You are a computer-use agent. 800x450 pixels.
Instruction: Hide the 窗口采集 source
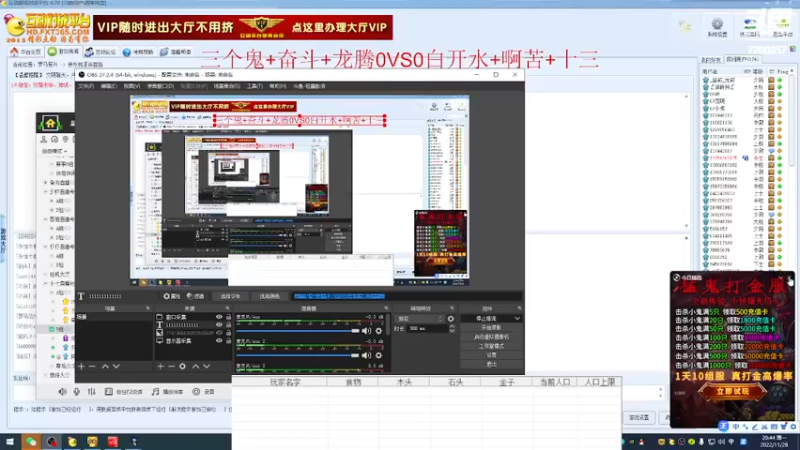pyautogui.click(x=219, y=317)
